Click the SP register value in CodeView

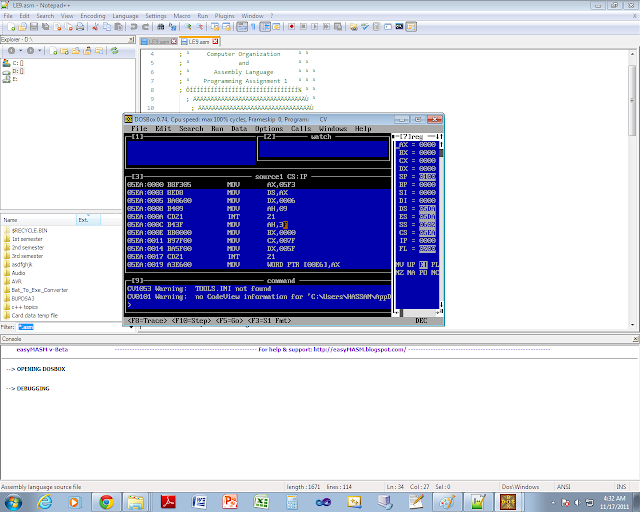(x=427, y=176)
